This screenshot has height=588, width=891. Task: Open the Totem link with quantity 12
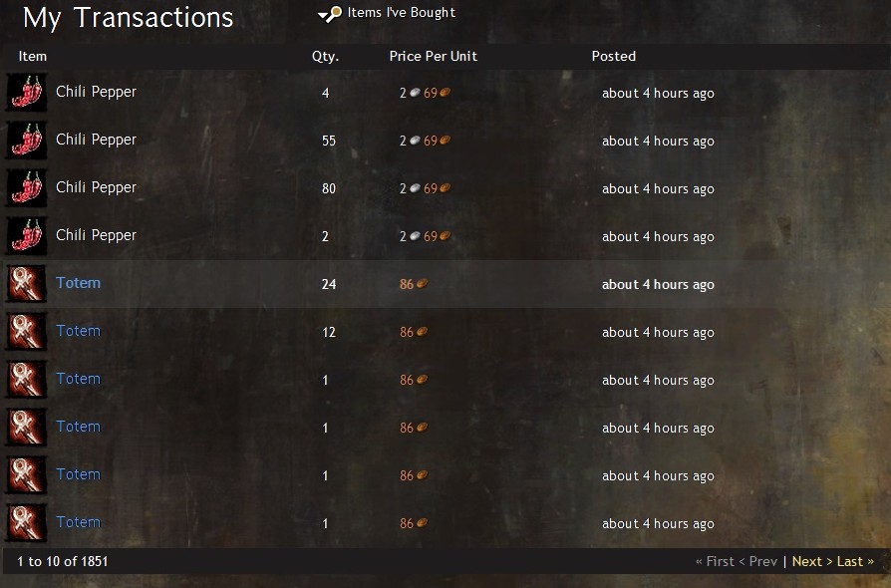[x=78, y=331]
